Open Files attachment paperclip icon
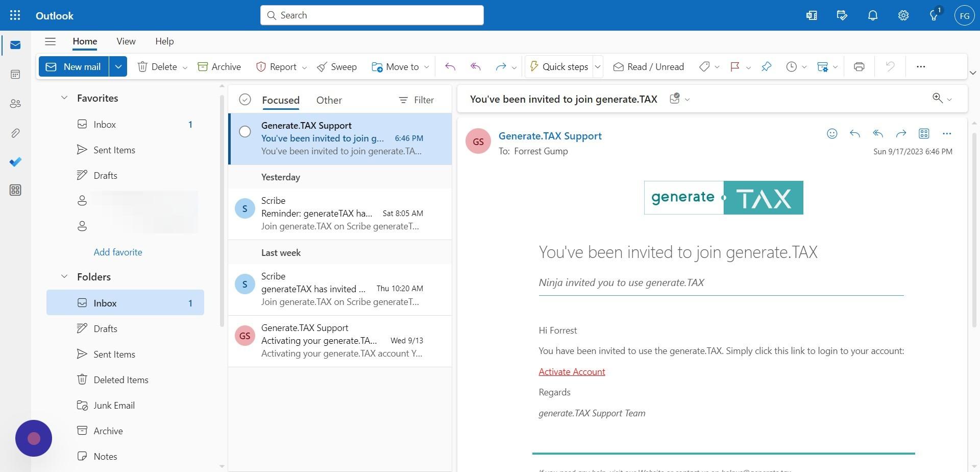The width and height of the screenshot is (980, 472). click(x=15, y=133)
